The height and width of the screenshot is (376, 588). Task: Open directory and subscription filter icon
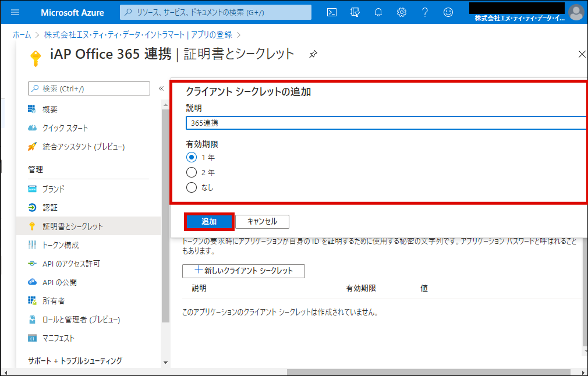tap(355, 12)
